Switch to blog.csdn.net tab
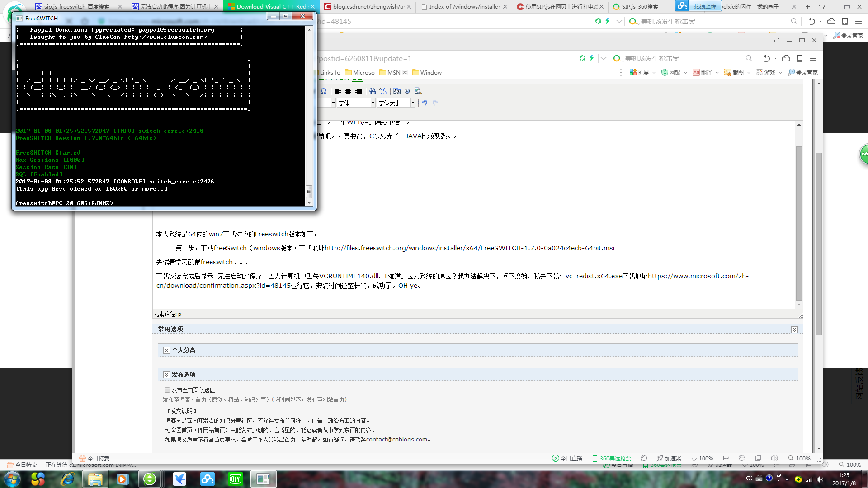Image resolution: width=868 pixels, height=488 pixels. click(368, 6)
